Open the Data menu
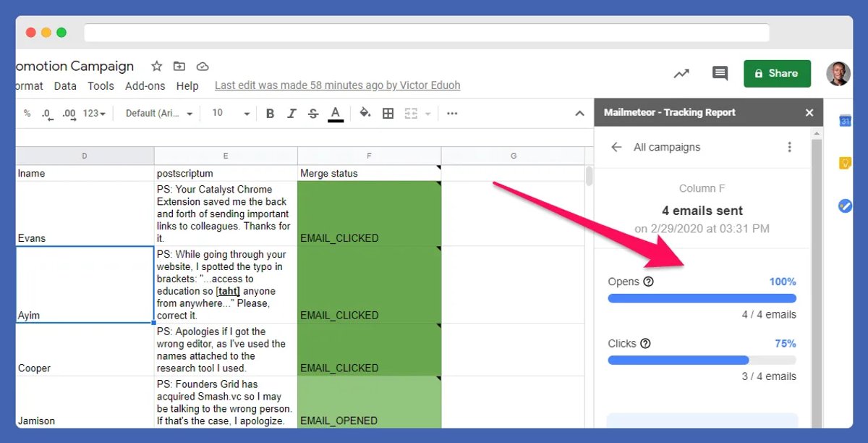The width and height of the screenshot is (868, 443). [x=65, y=85]
